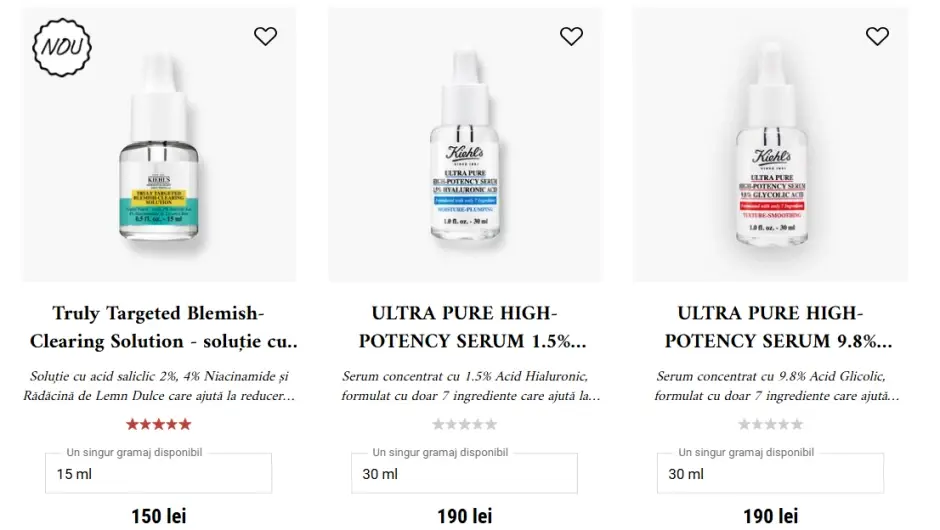Open grey star rating of 9.8% serum
Image resolution: width=940 pixels, height=530 pixels.
click(770, 424)
